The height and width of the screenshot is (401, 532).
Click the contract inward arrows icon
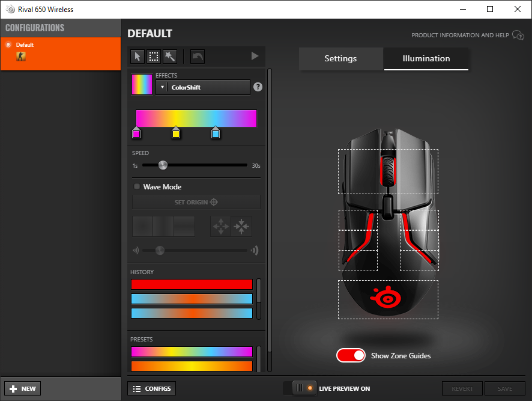coord(241,226)
